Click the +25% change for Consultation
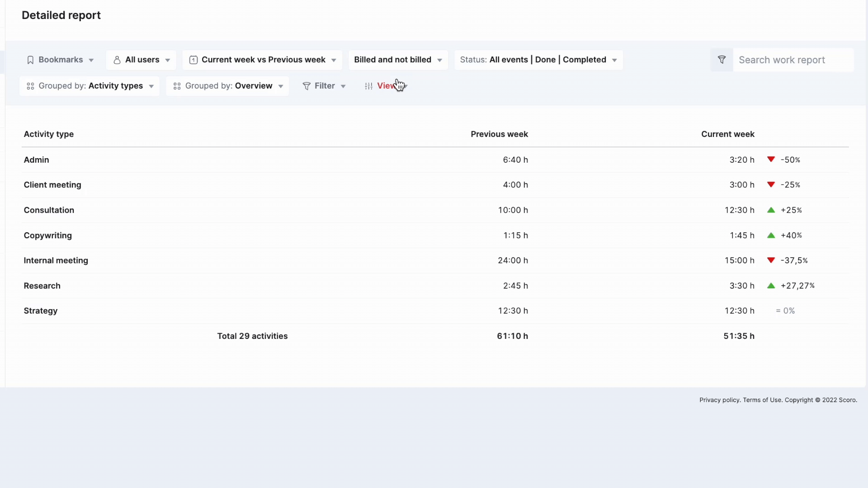This screenshot has height=488, width=868. 791,210
